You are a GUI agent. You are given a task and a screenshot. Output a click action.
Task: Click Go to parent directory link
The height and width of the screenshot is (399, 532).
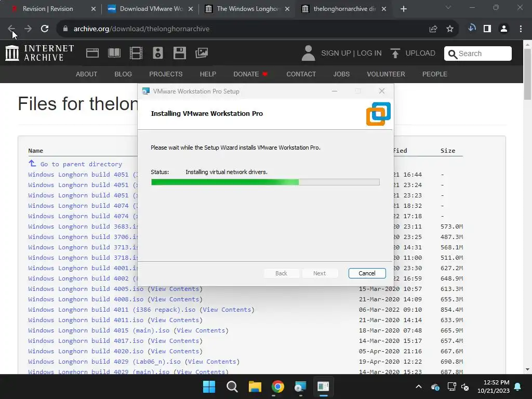(x=81, y=164)
